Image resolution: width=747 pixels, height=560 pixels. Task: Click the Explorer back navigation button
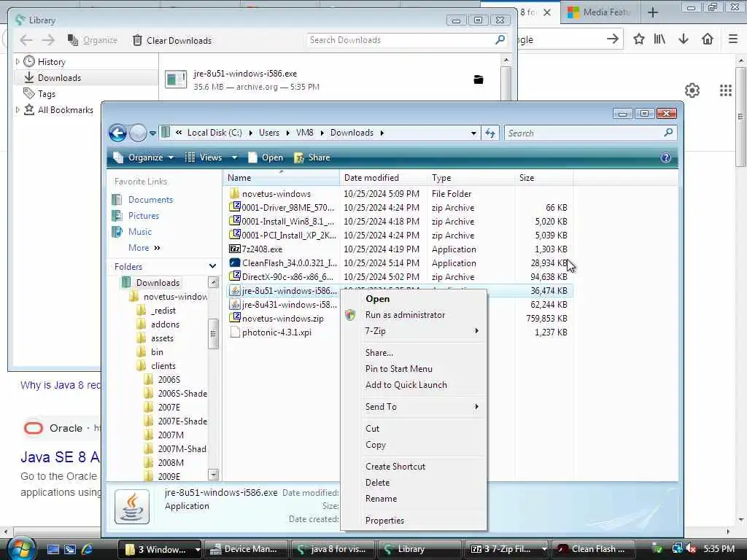[117, 133]
